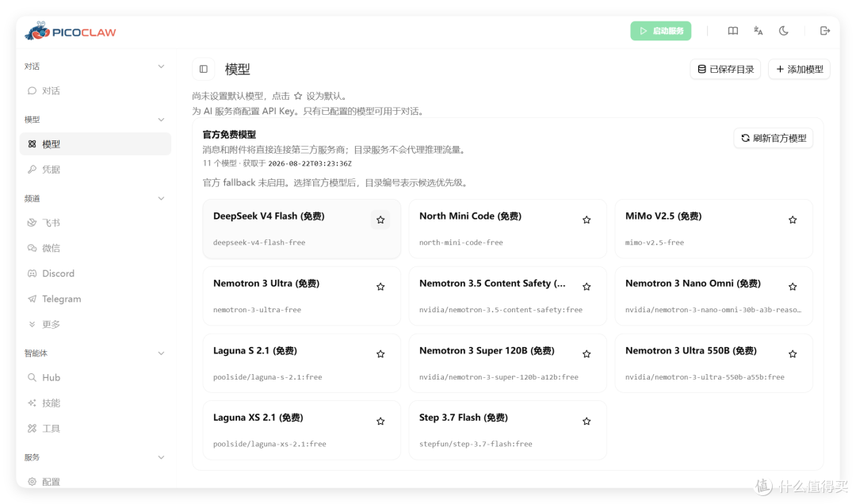
Task: Click the 添加模型 add model button
Action: coord(799,70)
